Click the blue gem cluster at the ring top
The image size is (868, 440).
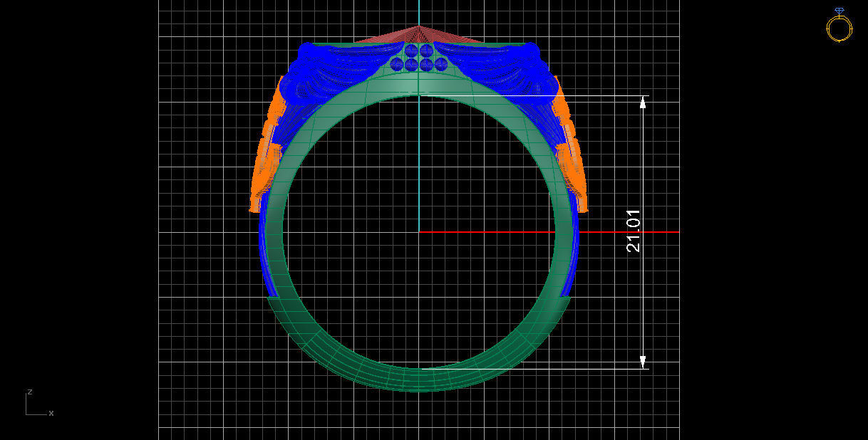tap(419, 58)
